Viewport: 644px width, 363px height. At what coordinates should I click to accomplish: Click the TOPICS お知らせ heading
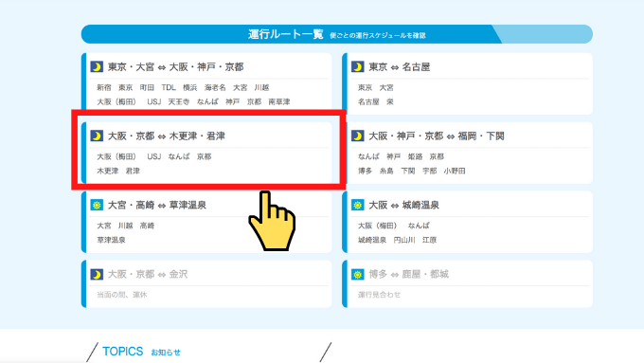click(x=141, y=352)
